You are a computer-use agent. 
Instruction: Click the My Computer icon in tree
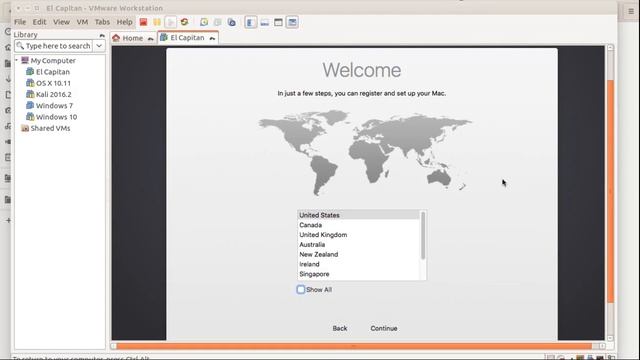tap(25, 60)
